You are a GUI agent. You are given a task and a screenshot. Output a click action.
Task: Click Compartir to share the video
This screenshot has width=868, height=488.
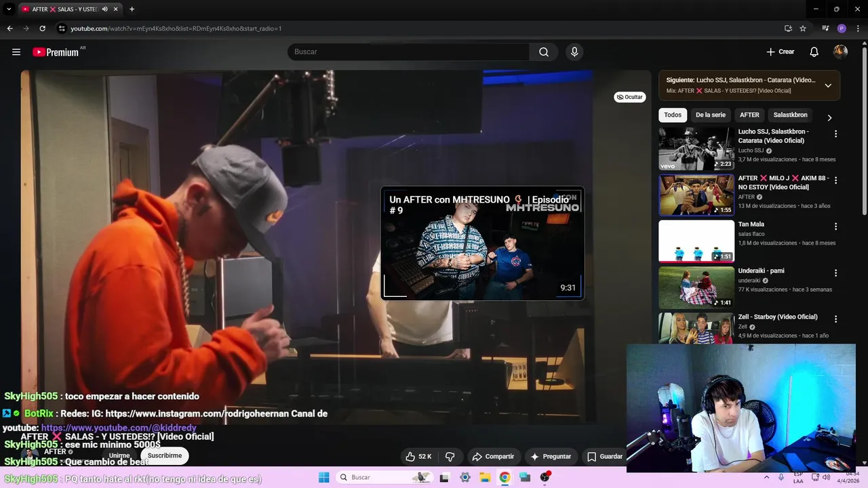[x=493, y=457]
